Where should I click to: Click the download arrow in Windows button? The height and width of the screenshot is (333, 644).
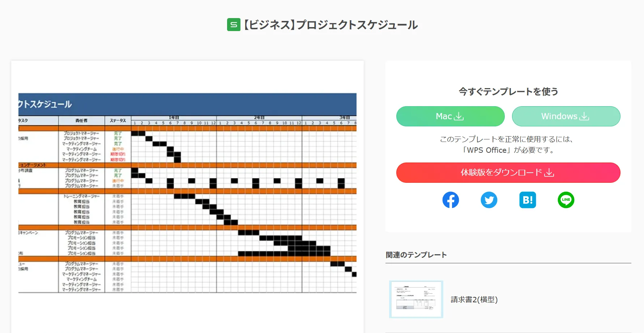point(584,116)
